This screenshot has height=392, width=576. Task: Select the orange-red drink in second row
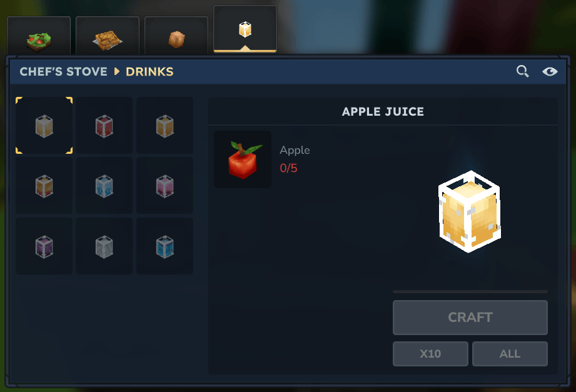click(x=44, y=186)
